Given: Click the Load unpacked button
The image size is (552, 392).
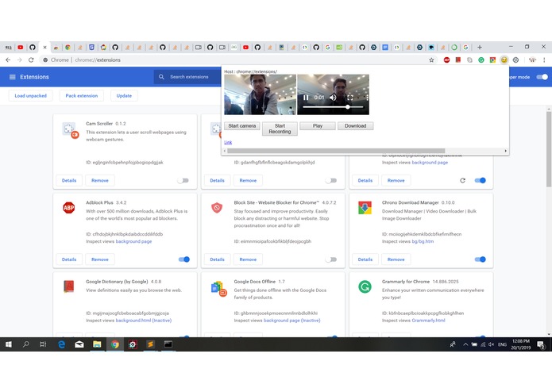Looking at the screenshot, I should (31, 96).
